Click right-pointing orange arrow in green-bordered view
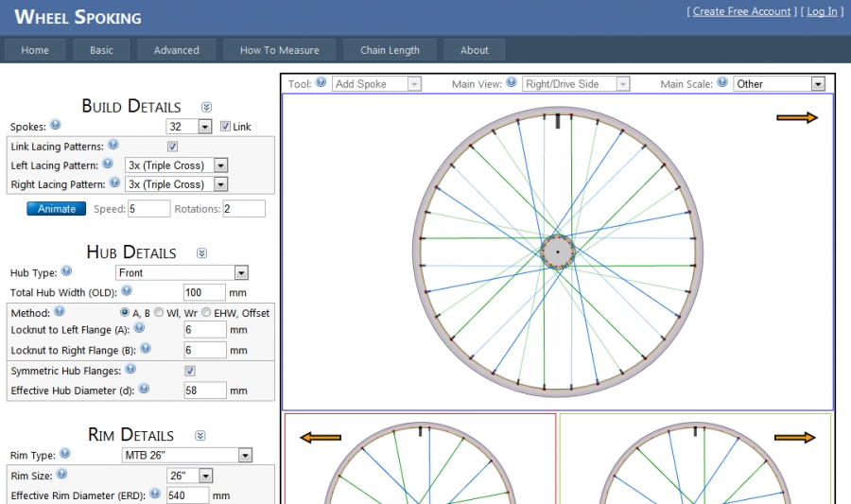The image size is (851, 504). [x=794, y=437]
